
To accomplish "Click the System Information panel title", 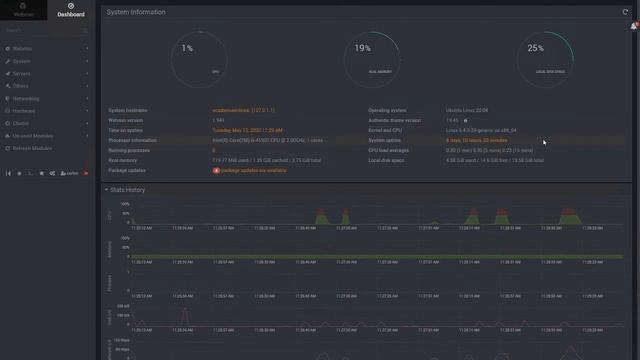I will click(136, 12).
